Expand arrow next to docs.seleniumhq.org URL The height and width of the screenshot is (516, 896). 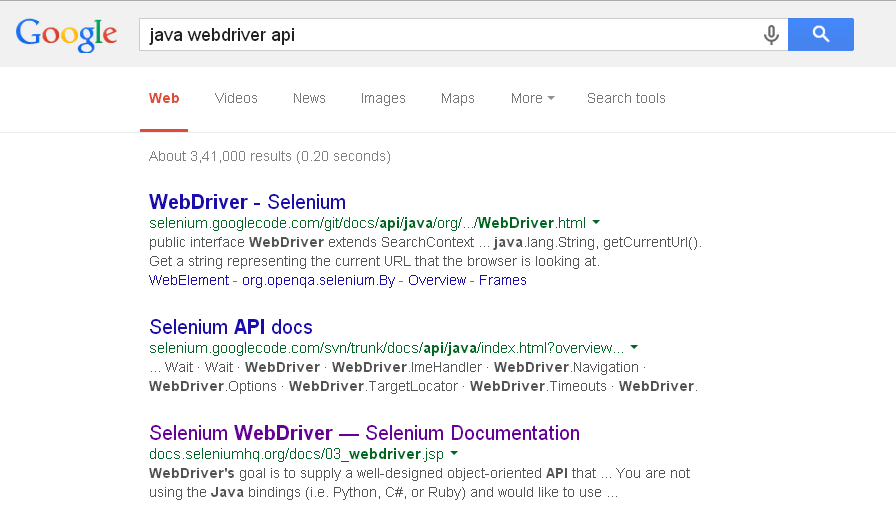[x=454, y=453]
